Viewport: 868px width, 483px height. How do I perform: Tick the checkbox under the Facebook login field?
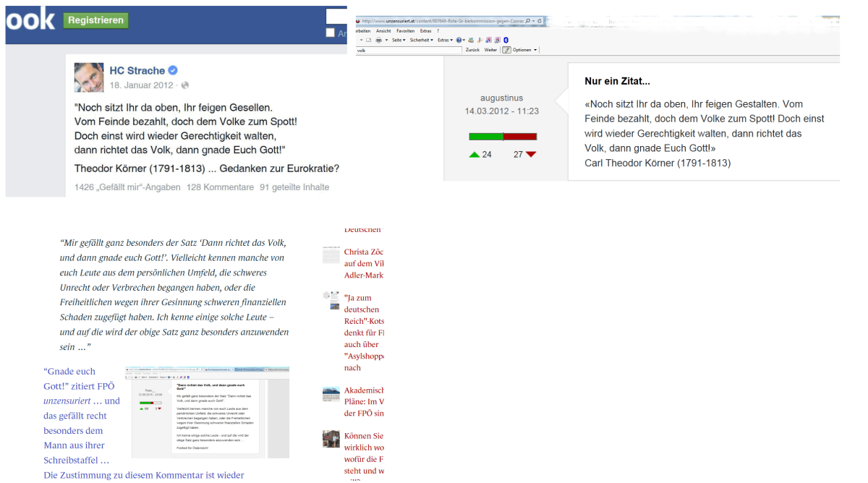[x=330, y=33]
